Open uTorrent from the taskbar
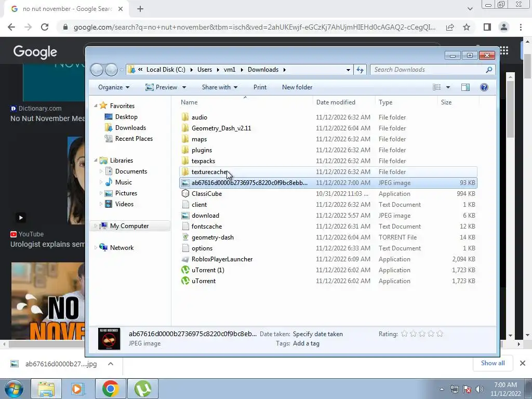Image resolution: width=532 pixels, height=399 pixels. pyautogui.click(x=143, y=389)
